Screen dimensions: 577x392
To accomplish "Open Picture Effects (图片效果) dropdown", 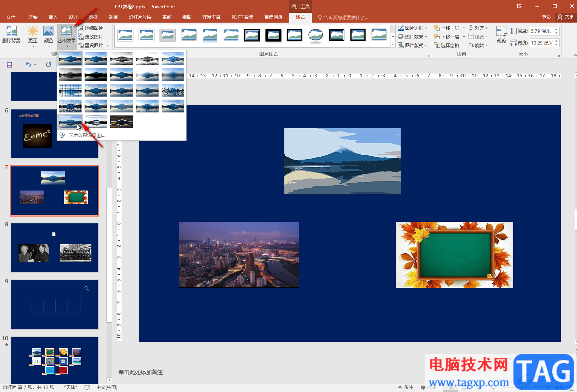I will tap(412, 37).
